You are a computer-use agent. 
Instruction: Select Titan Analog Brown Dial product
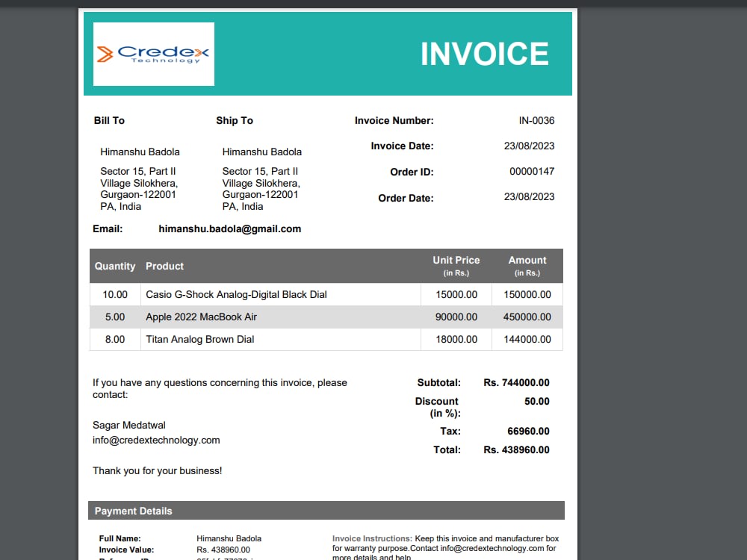coord(199,340)
